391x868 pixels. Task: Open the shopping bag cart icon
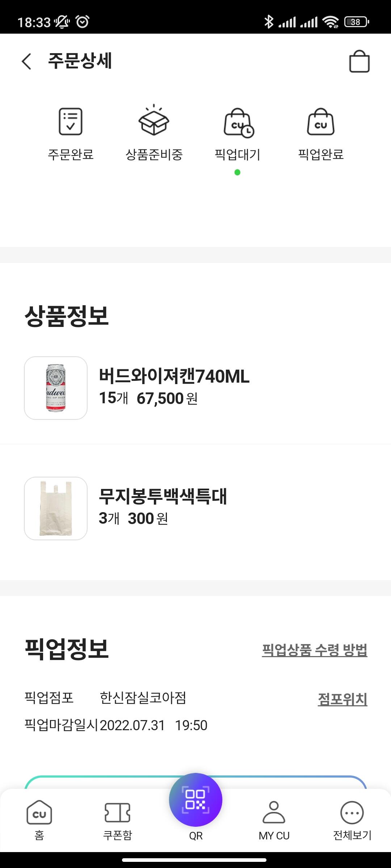tap(359, 61)
